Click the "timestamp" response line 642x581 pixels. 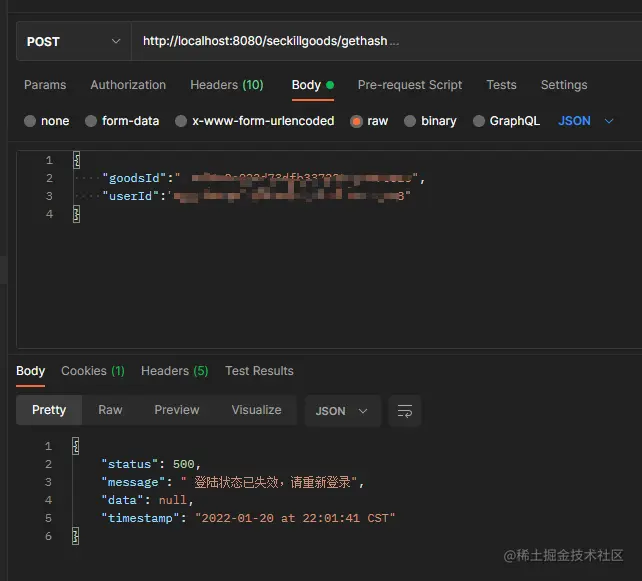[x=248, y=518]
